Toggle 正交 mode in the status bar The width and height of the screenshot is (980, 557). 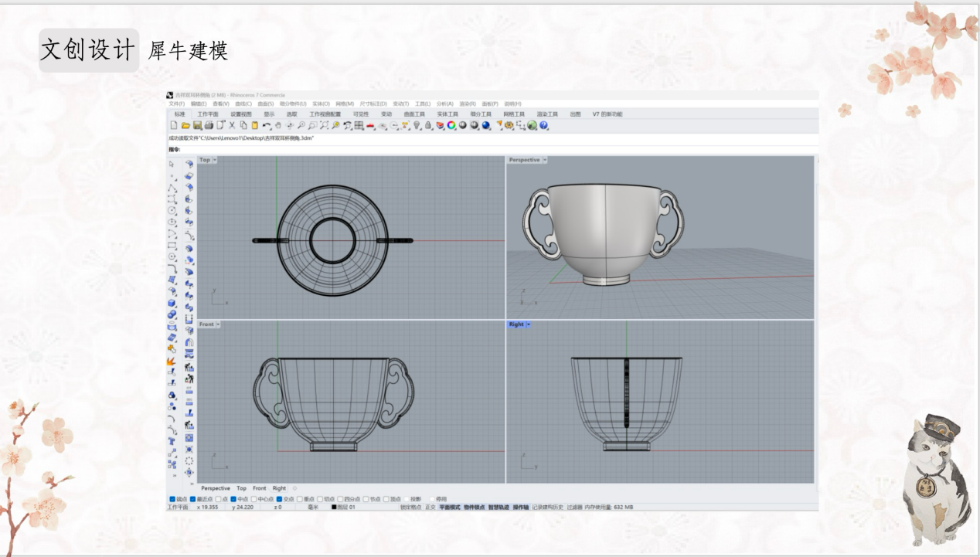430,508
